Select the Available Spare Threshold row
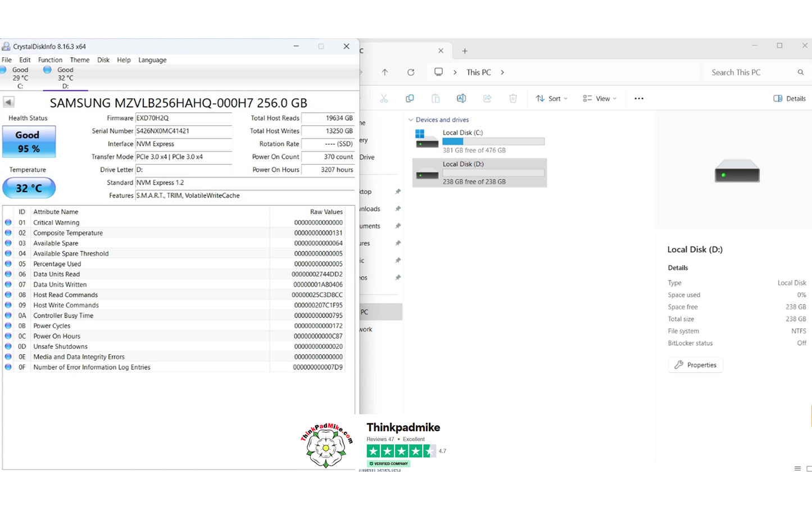 pyautogui.click(x=174, y=253)
